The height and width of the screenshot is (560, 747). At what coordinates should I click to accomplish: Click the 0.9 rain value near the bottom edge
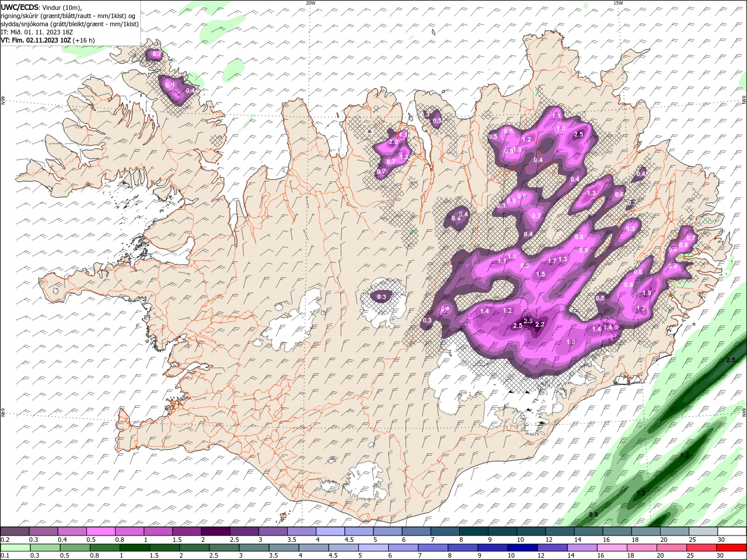coord(594,514)
